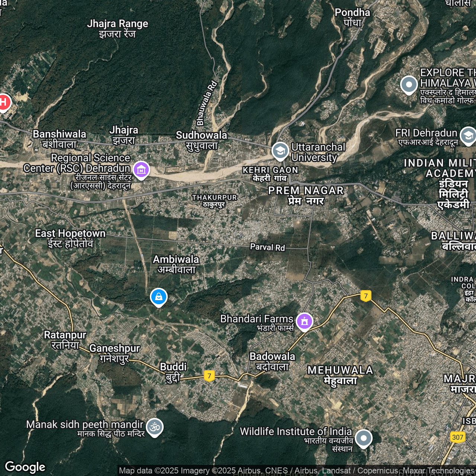Open the Google logo link

[x=25, y=467]
